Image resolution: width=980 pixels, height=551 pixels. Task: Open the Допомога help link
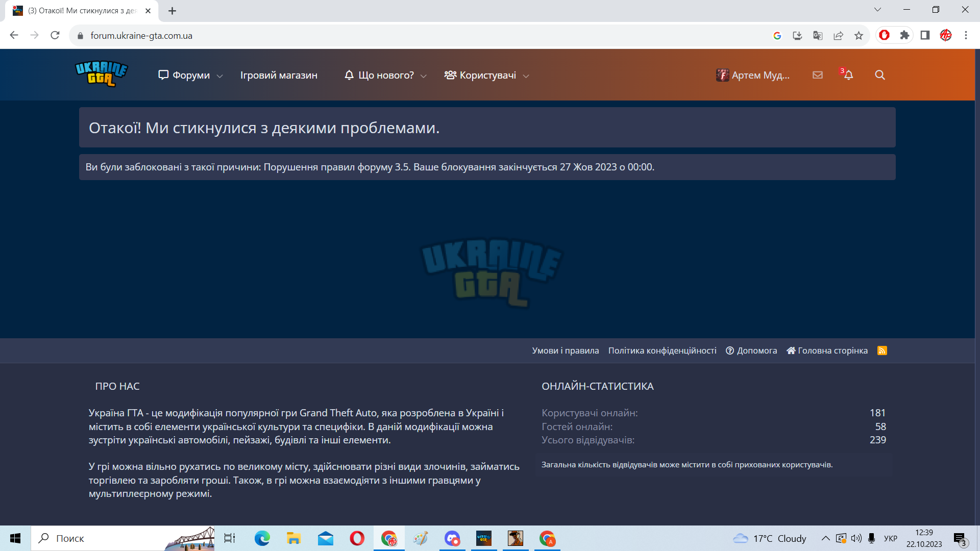(x=751, y=350)
